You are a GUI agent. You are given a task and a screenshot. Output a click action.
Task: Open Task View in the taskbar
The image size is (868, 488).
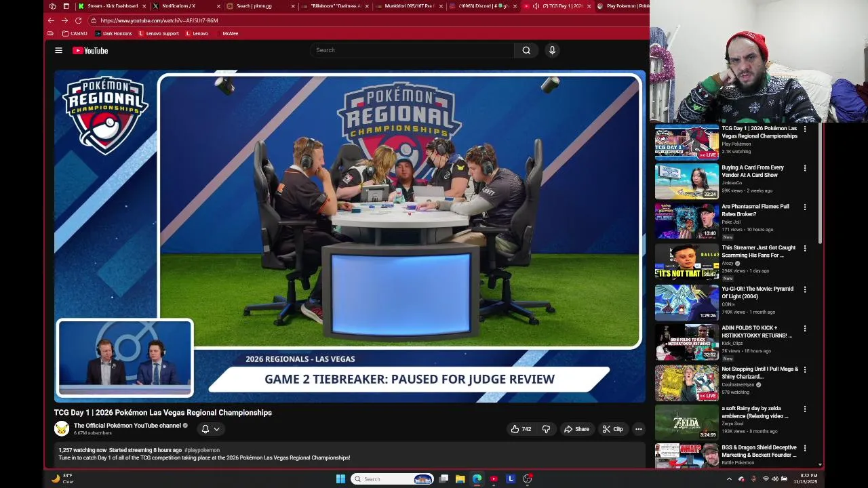point(443,479)
